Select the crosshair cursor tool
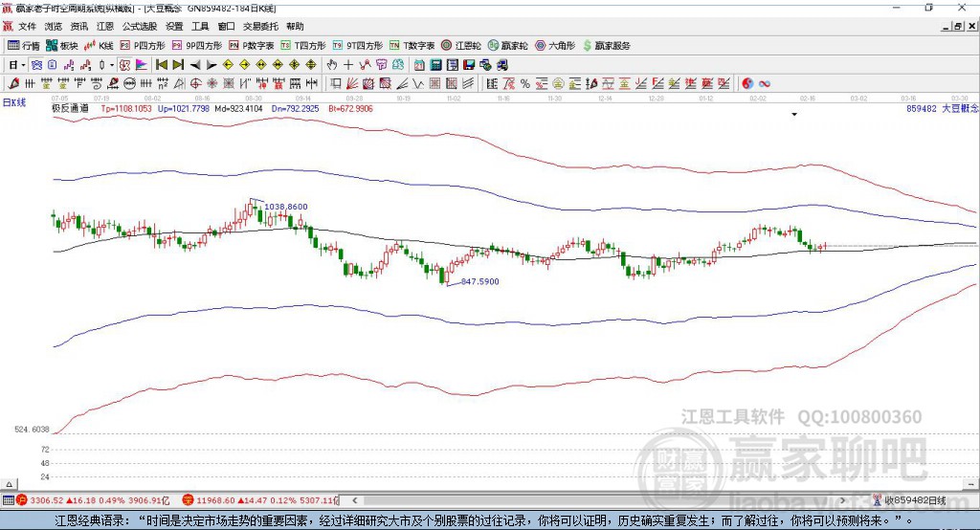Screen dimensions: 980x530 coord(348,65)
